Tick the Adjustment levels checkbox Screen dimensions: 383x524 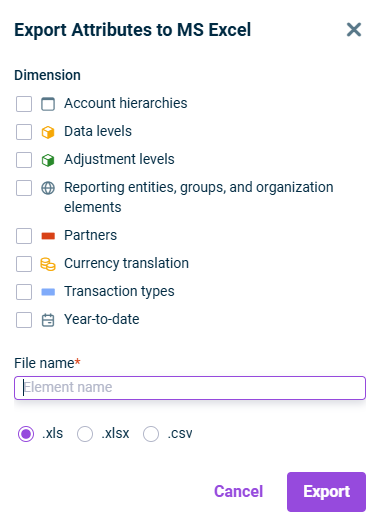pos(24,160)
